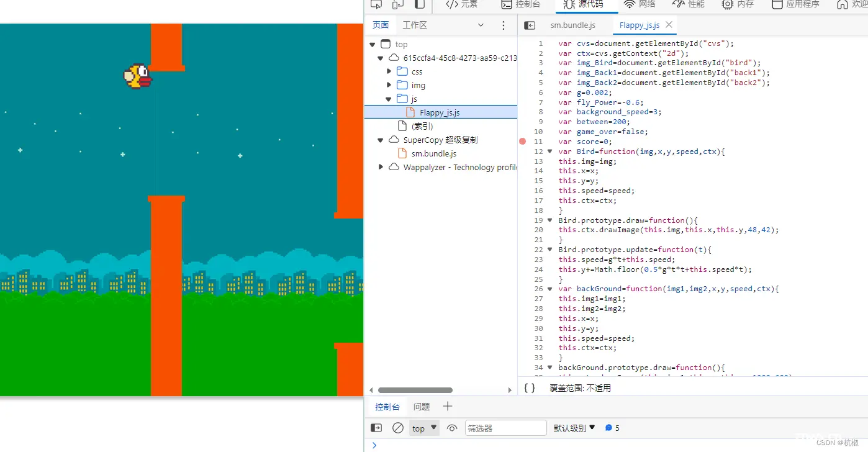Click the 筛选器 filter input field
The height and width of the screenshot is (452, 868).
pos(505,428)
